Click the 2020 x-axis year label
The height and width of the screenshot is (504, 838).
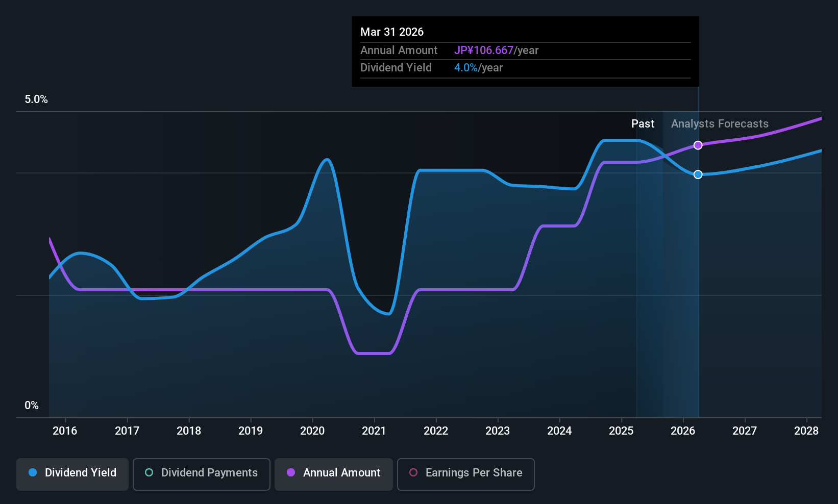click(x=312, y=431)
